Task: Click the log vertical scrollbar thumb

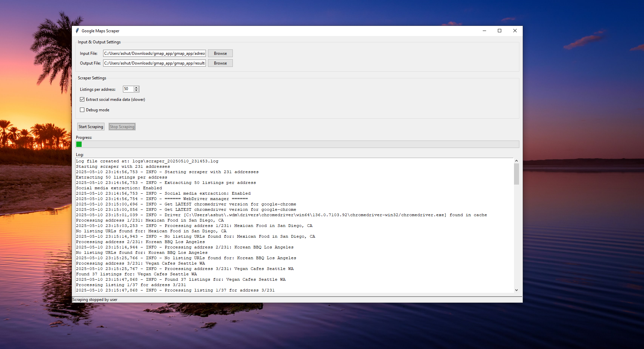Action: [x=517, y=174]
